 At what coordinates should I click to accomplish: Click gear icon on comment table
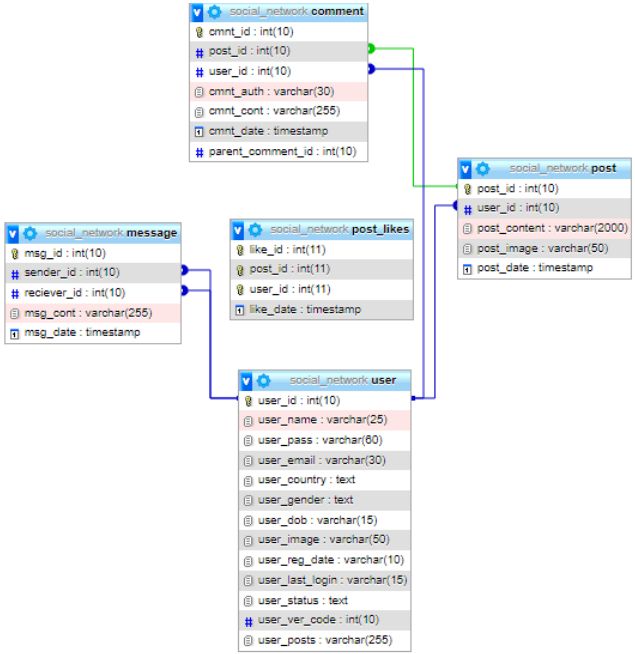coord(214,12)
